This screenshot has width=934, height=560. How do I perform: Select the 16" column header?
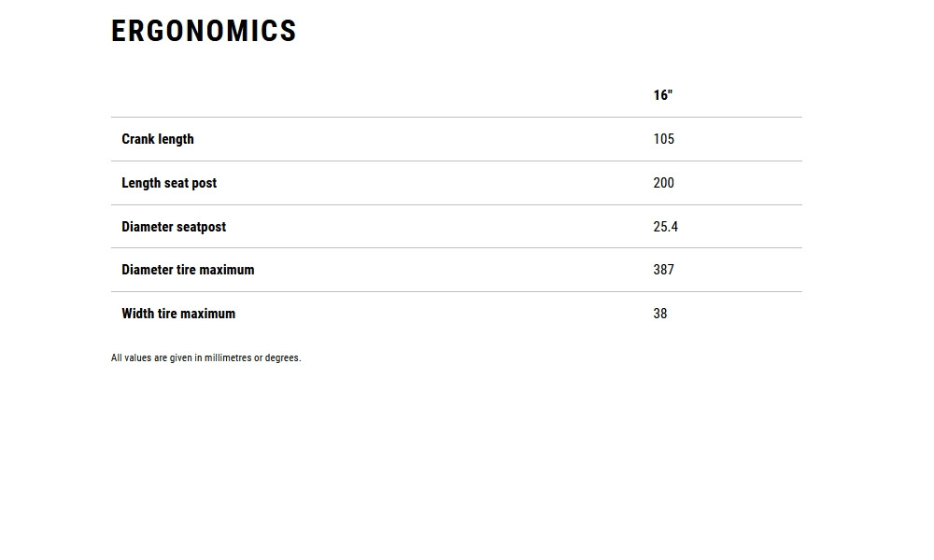[x=663, y=95]
